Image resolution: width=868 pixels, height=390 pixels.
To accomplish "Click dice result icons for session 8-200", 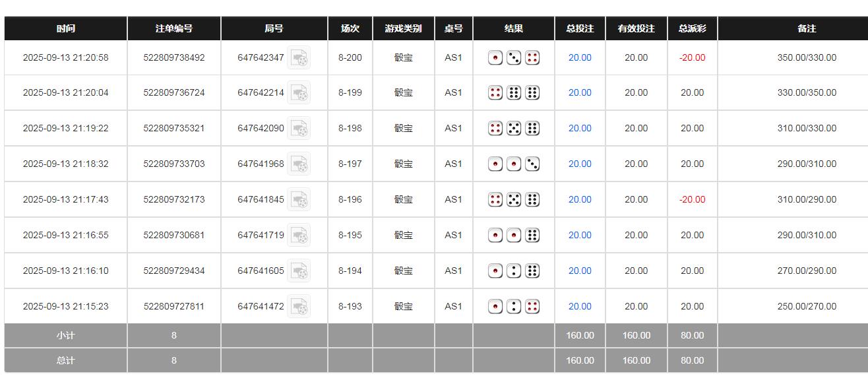I will (x=514, y=58).
